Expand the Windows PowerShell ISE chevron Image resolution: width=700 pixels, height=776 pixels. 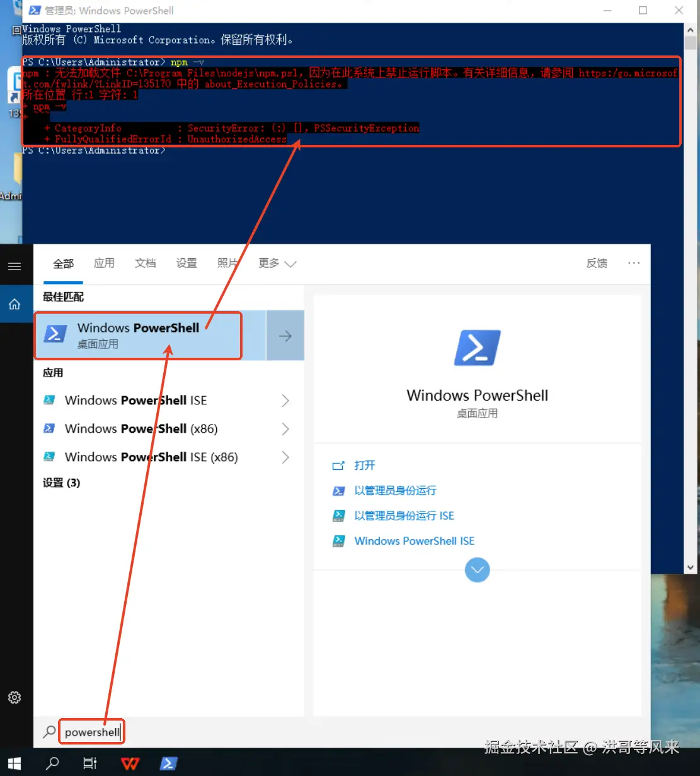[x=285, y=401]
